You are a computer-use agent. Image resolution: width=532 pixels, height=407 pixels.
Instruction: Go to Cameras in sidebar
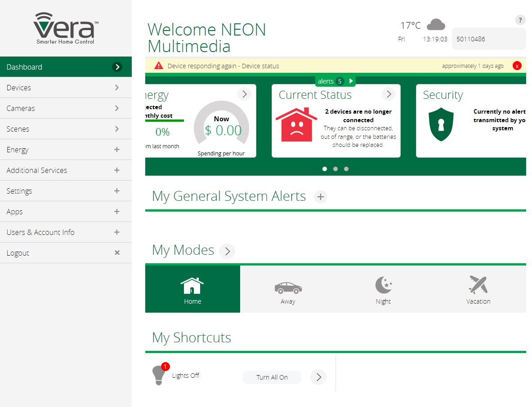tap(66, 108)
